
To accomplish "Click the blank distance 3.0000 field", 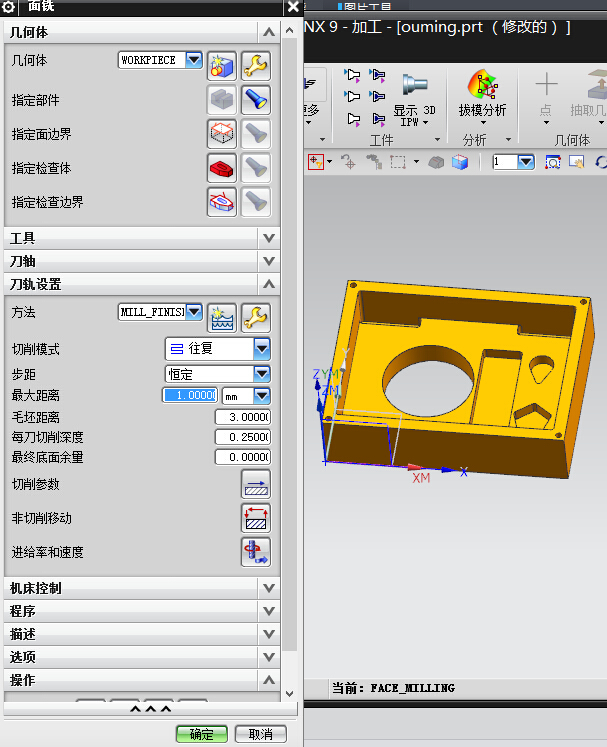I will (x=243, y=417).
